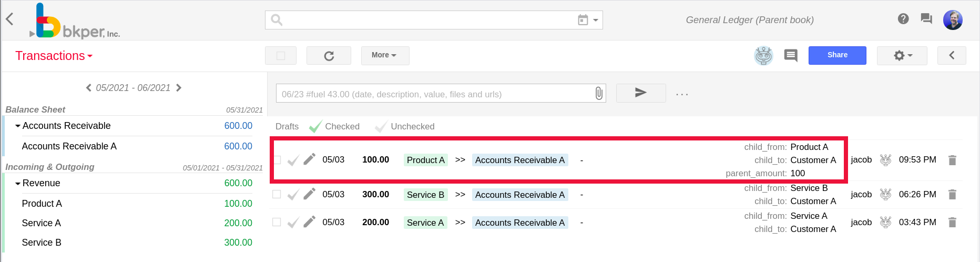Click the Service B account tag in transaction

coord(426,195)
